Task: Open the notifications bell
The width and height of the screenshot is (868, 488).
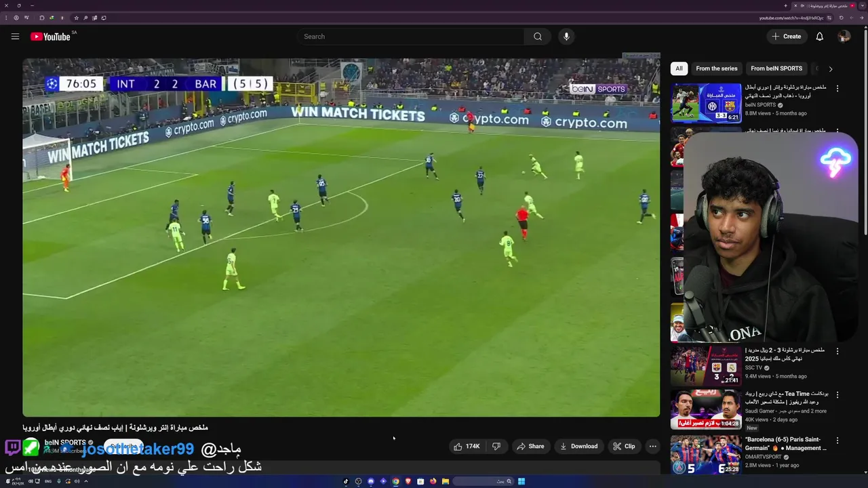Action: [819, 37]
